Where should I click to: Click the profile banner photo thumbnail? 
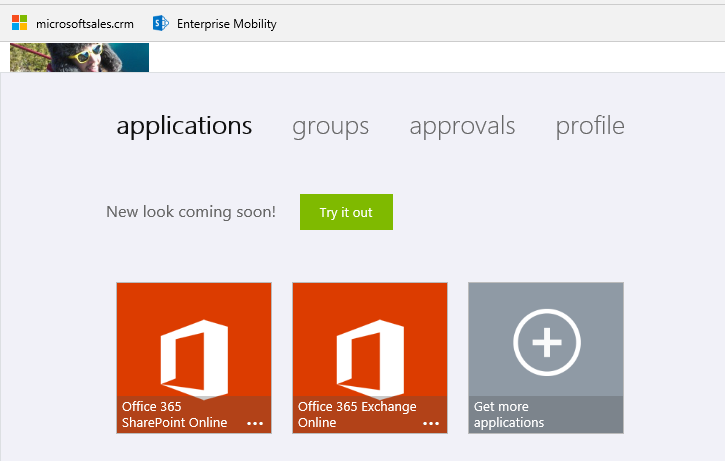pyautogui.click(x=80, y=57)
